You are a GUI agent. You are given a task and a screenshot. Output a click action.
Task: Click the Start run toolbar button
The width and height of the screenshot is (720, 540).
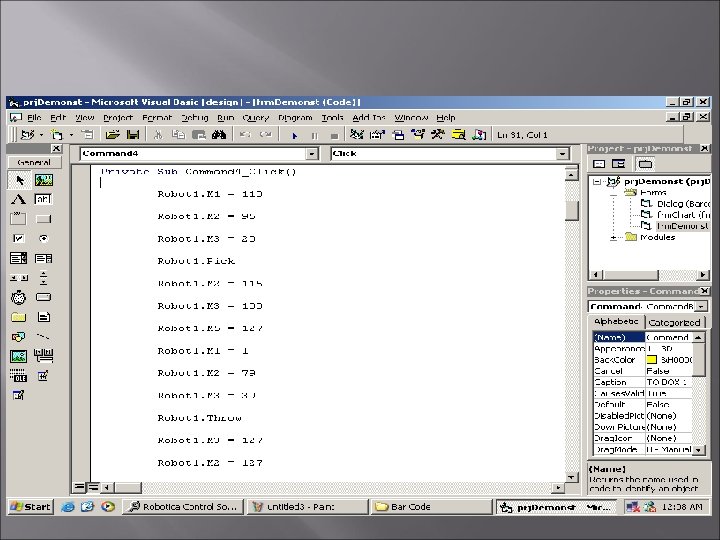(294, 135)
